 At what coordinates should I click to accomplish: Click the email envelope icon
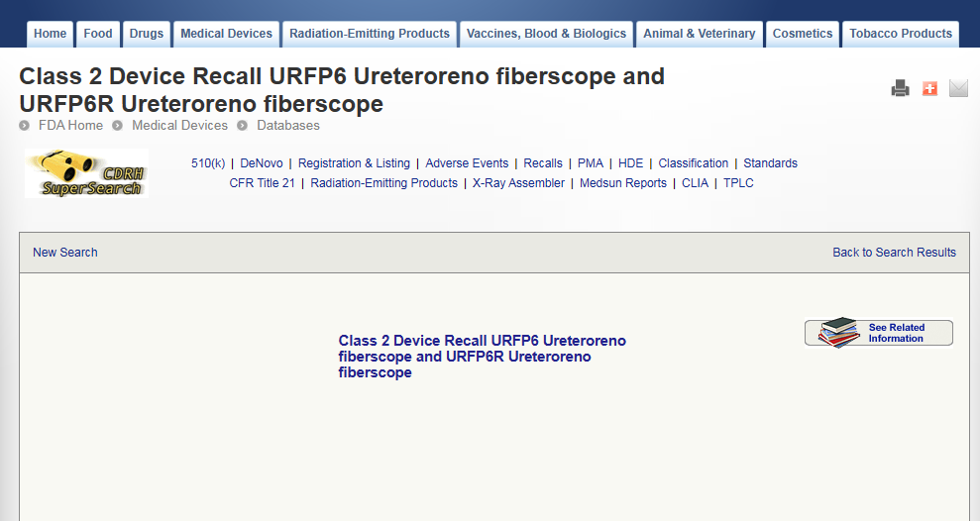tap(958, 88)
